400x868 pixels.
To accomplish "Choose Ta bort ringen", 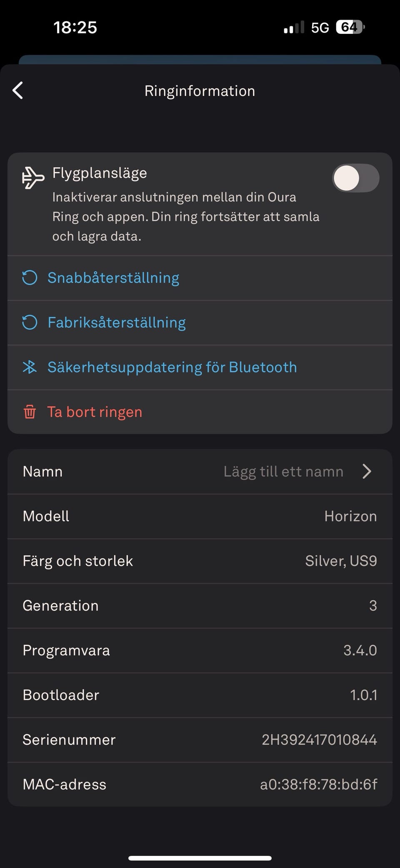I will (x=95, y=412).
